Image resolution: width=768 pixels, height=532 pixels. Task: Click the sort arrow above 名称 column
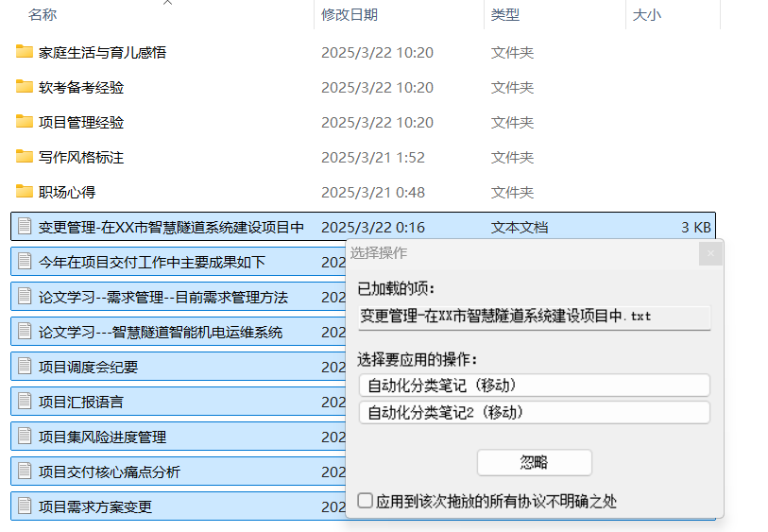coord(167,3)
